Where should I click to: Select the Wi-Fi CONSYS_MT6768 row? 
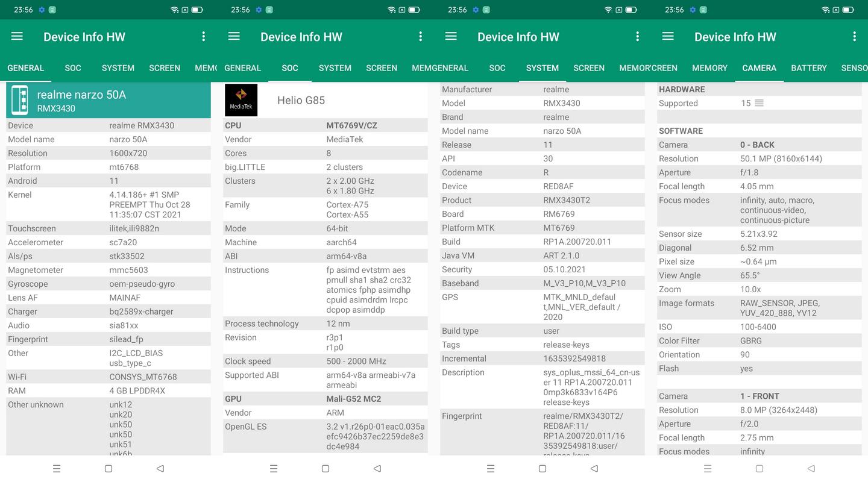pos(108,377)
